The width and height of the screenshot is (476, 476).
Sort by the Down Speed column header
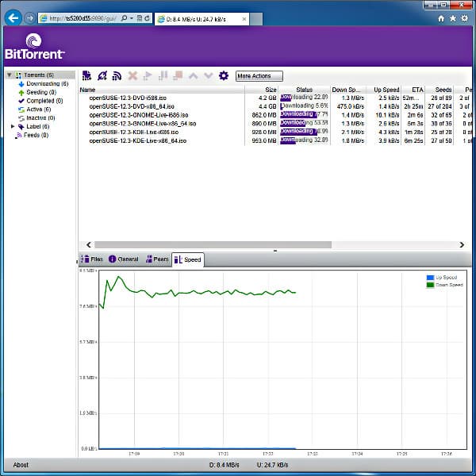348,90
